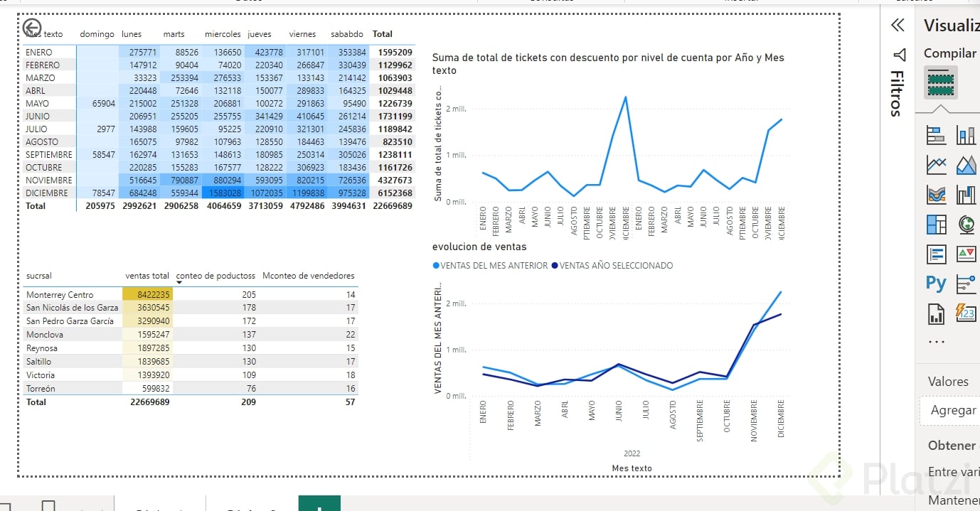Select the Monterrey Centro table row
The width and height of the screenshot is (980, 511).
tap(60, 295)
